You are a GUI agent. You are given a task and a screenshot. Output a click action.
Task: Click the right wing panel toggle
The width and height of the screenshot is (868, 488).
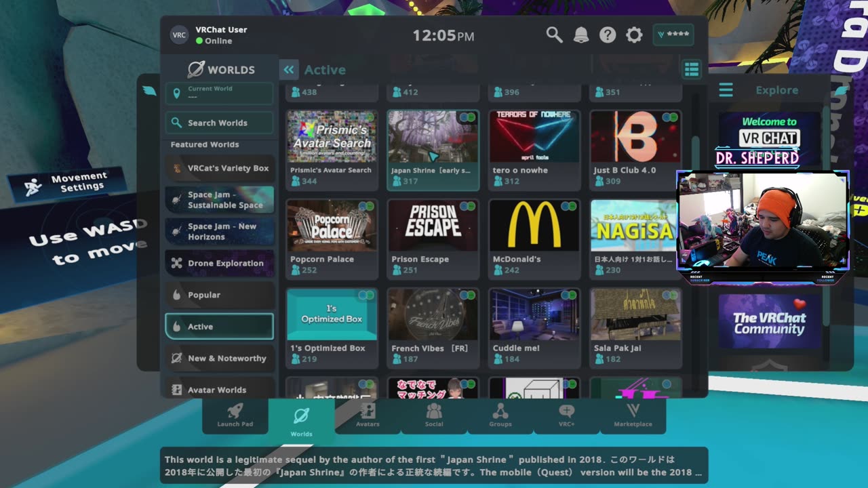[842, 90]
